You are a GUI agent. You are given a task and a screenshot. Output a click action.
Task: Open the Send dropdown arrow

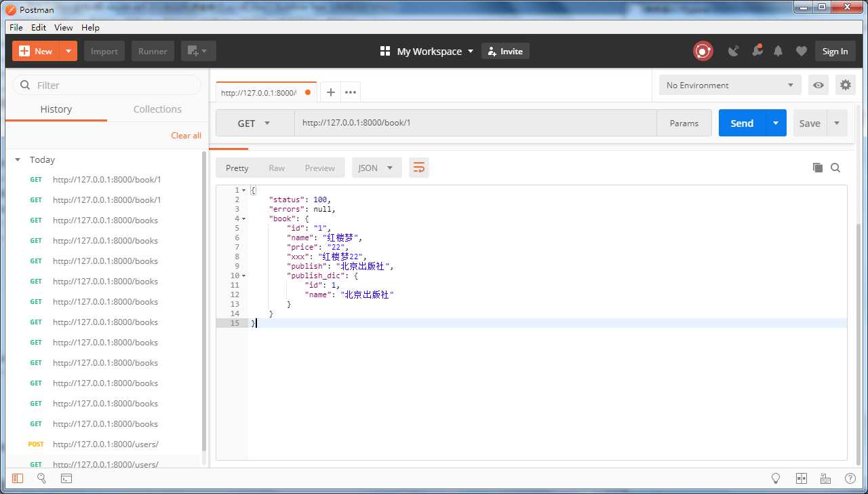pyautogui.click(x=776, y=123)
